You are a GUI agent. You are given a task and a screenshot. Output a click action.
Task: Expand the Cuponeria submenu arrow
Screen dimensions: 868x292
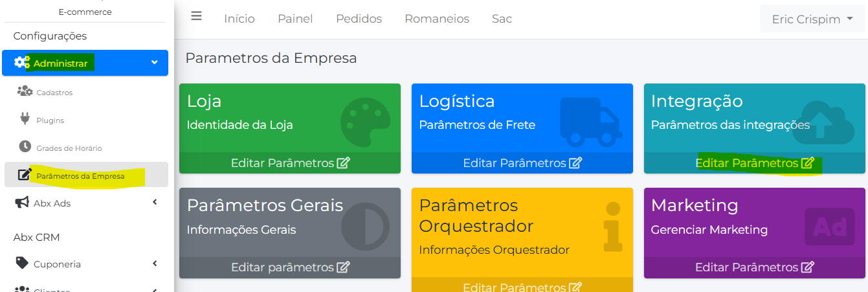point(155,264)
